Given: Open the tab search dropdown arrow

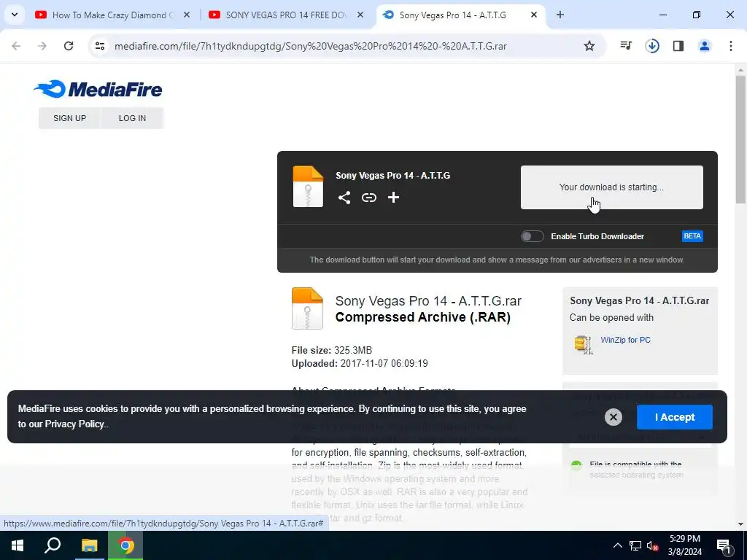Looking at the screenshot, I should point(15,15).
